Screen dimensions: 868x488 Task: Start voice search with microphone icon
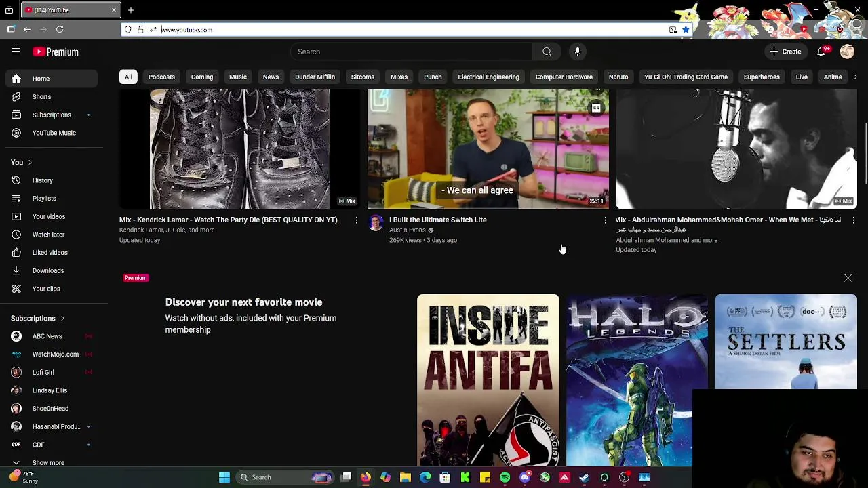click(578, 52)
